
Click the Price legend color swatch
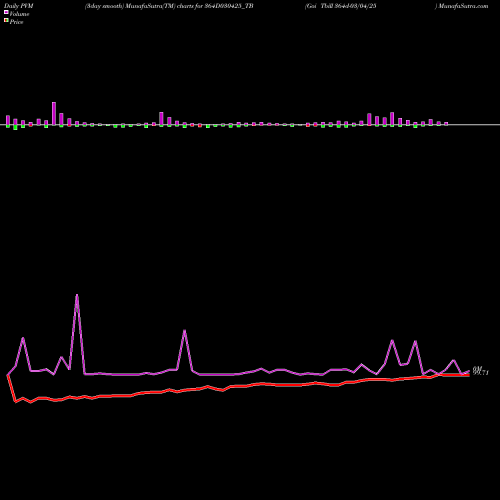tap(6, 21)
